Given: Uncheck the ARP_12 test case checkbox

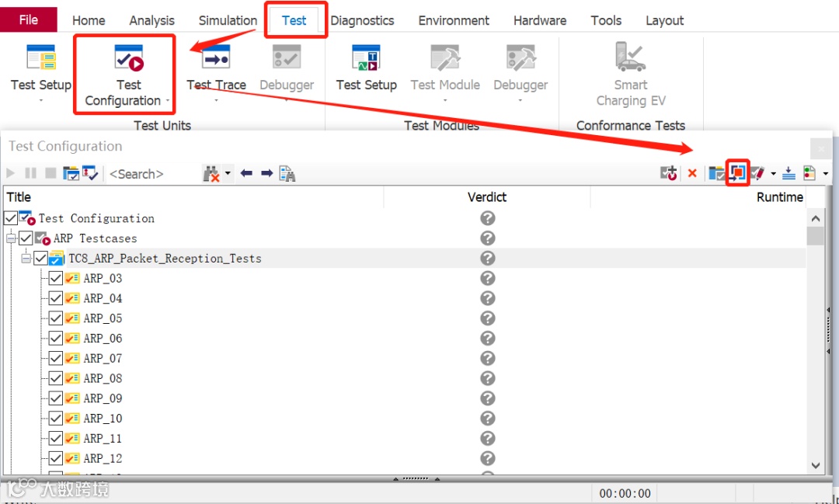Looking at the screenshot, I should point(56,458).
